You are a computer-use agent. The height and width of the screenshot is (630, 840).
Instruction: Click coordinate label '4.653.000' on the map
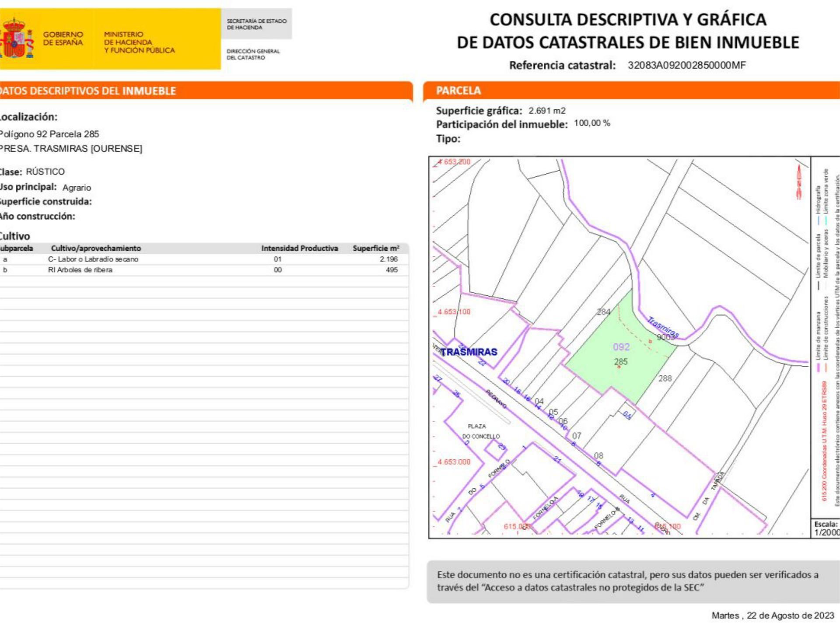[x=454, y=462]
